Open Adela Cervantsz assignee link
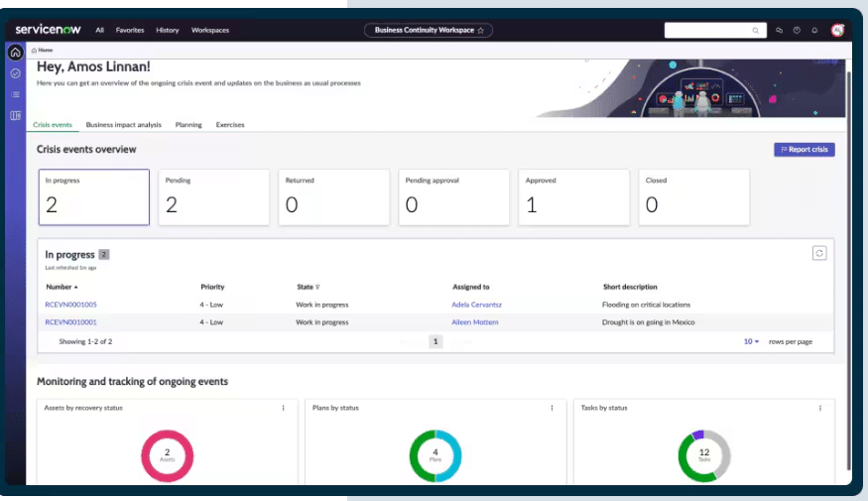868x501 pixels. point(476,305)
